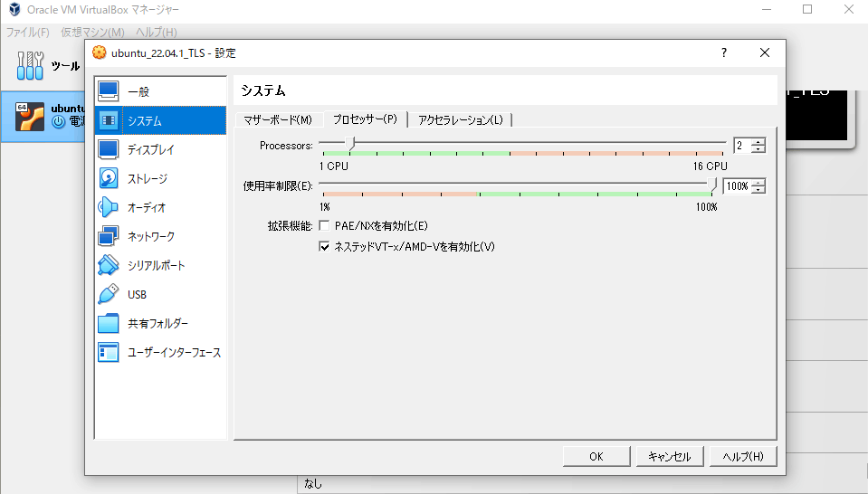Click the 16 CPU label

pos(711,166)
